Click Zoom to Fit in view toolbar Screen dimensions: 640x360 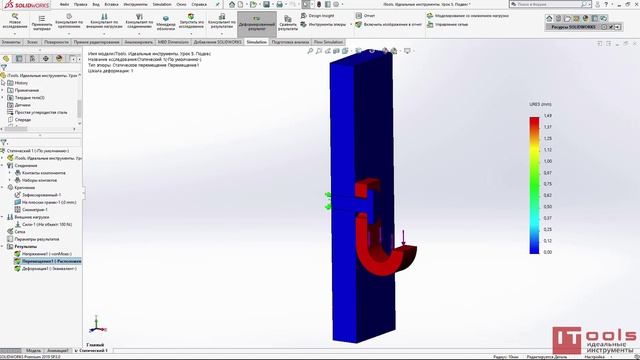point(310,51)
